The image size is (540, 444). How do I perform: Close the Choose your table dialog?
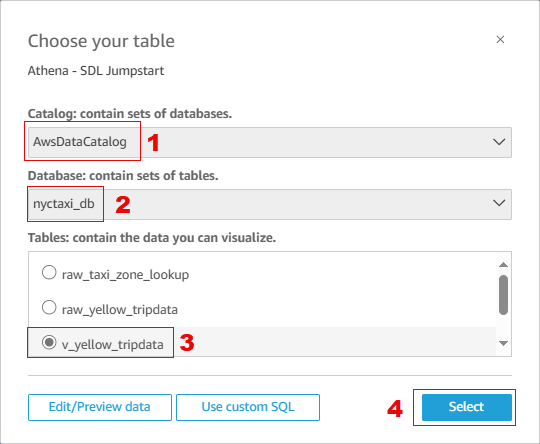[x=500, y=39]
